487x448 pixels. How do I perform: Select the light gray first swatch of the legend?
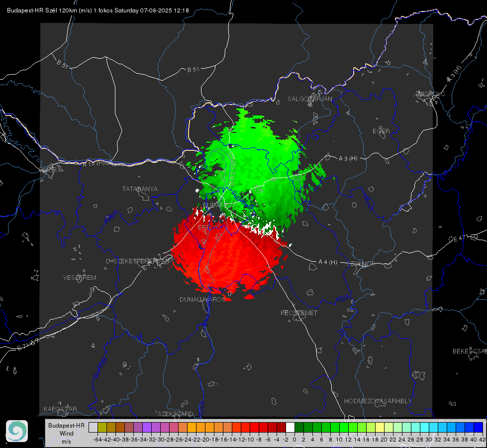point(93,427)
